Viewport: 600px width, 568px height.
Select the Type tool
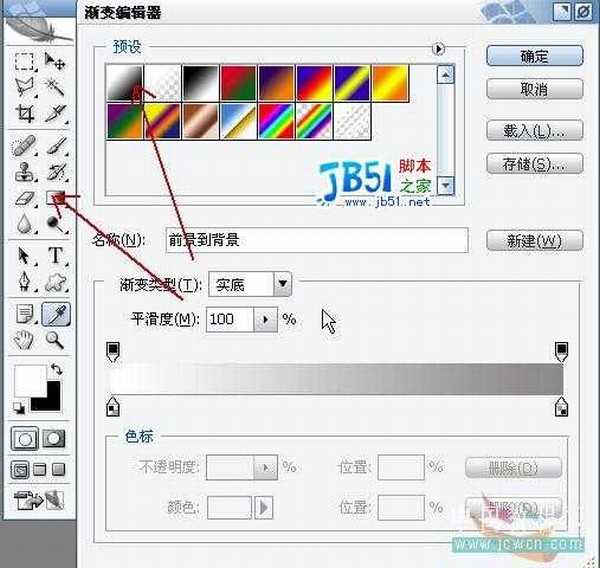pyautogui.click(x=56, y=255)
